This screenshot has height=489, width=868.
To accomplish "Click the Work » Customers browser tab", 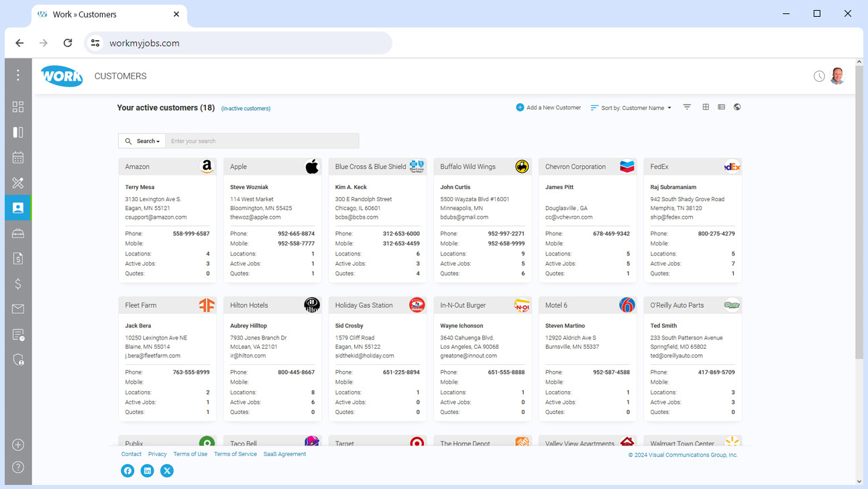I will click(109, 14).
